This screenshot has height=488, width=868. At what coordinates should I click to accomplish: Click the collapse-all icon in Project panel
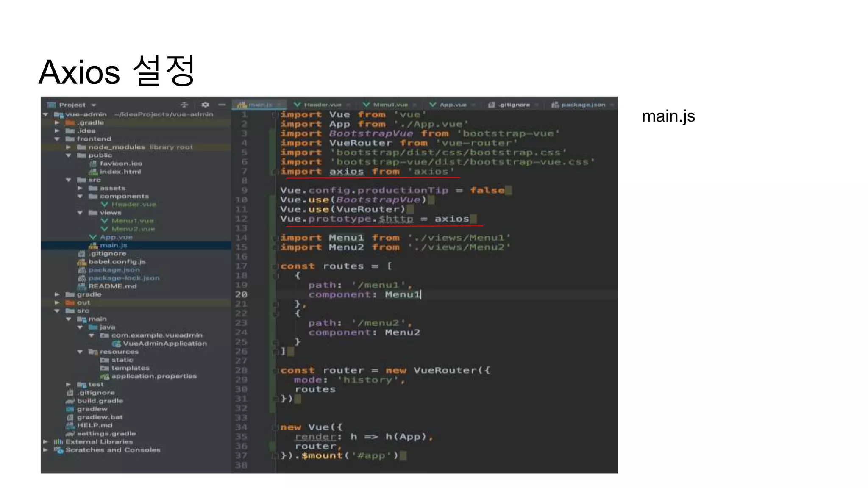tap(184, 105)
